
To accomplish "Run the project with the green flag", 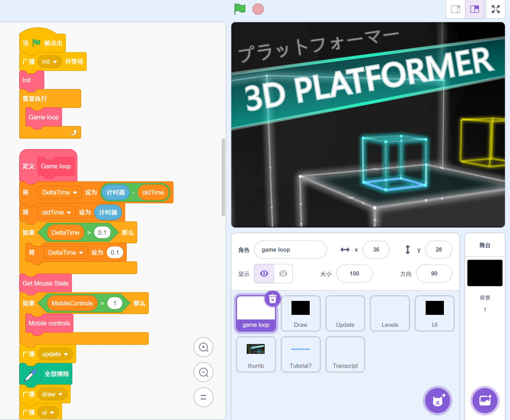I will [x=240, y=9].
